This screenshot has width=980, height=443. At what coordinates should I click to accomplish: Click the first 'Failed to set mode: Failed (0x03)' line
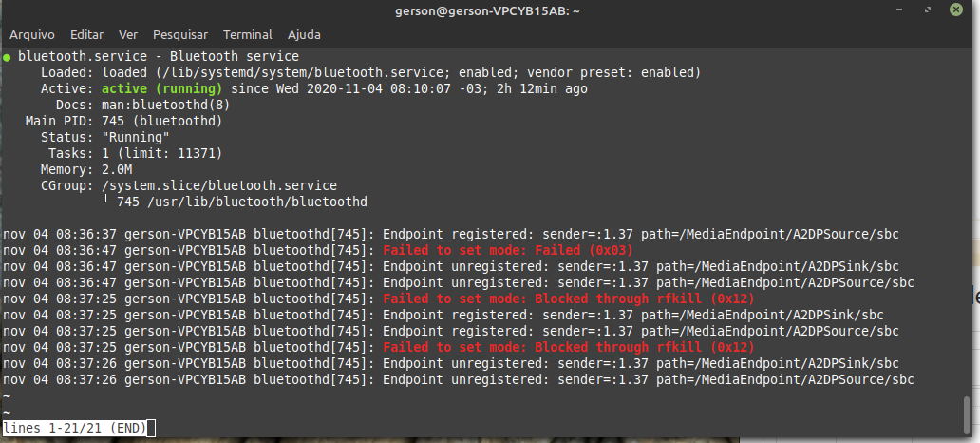507,250
